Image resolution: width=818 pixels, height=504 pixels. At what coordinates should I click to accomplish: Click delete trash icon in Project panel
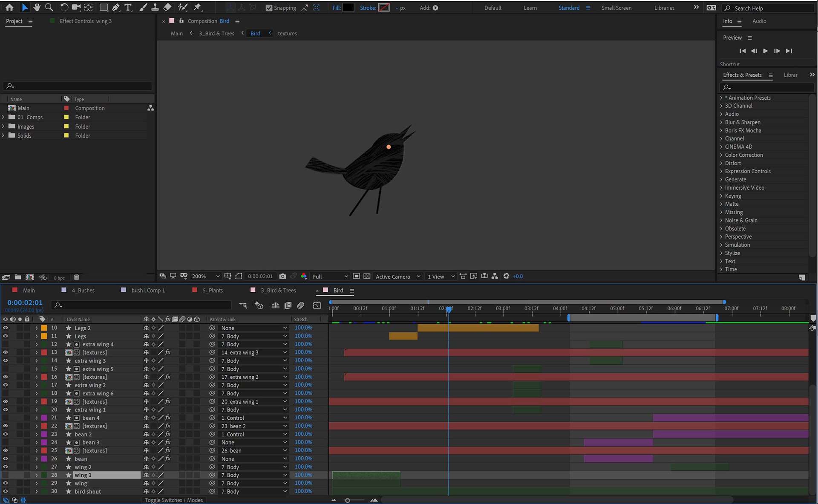77,277
